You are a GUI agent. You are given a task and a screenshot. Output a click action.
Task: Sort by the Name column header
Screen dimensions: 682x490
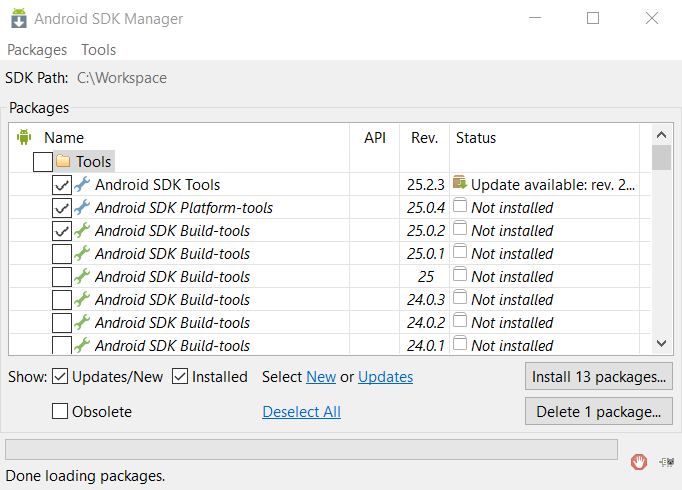pyautogui.click(x=64, y=138)
